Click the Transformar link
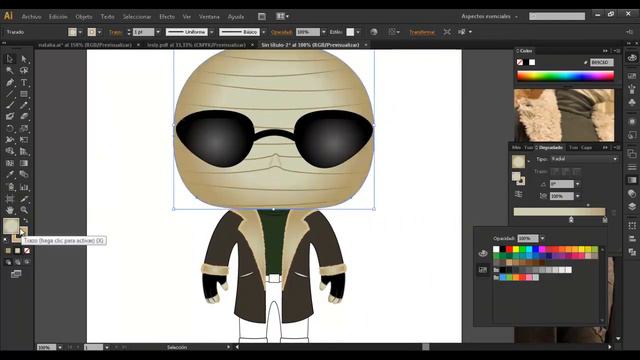The width and height of the screenshot is (640, 360). [422, 32]
